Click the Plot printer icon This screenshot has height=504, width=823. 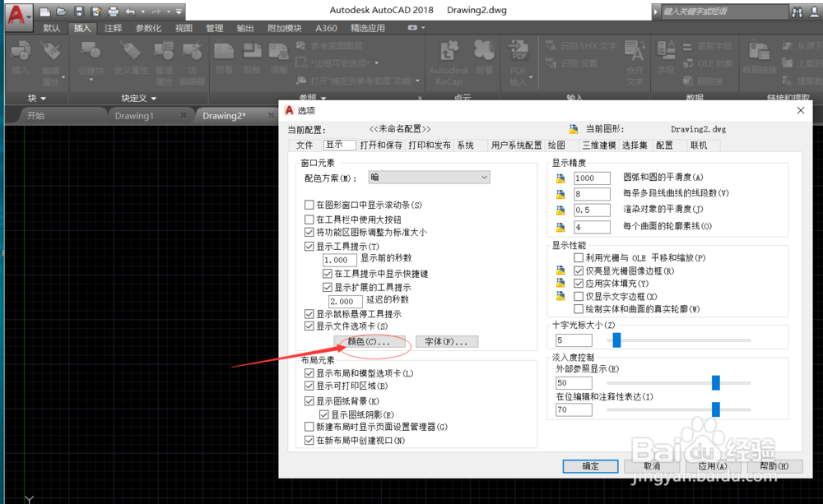113,11
